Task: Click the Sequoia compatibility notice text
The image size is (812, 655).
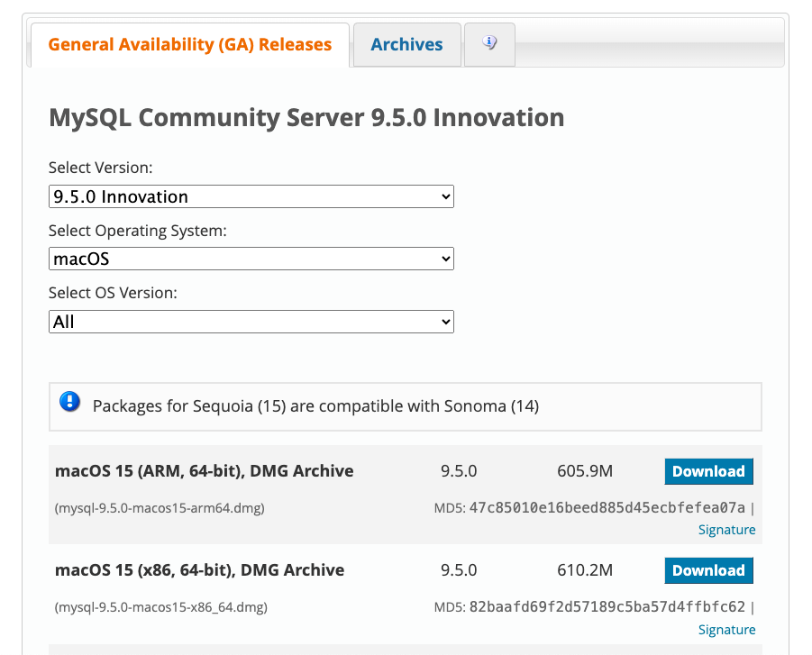Action: [x=316, y=406]
